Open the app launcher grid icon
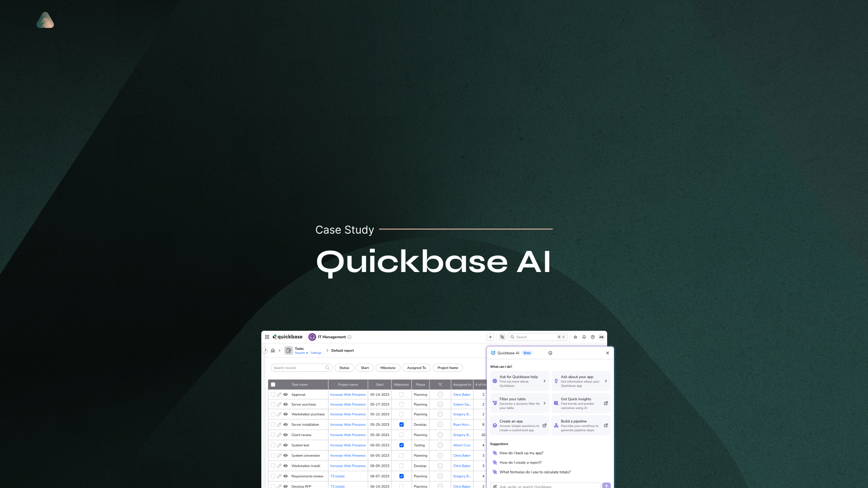This screenshot has width=868, height=488. click(x=267, y=337)
